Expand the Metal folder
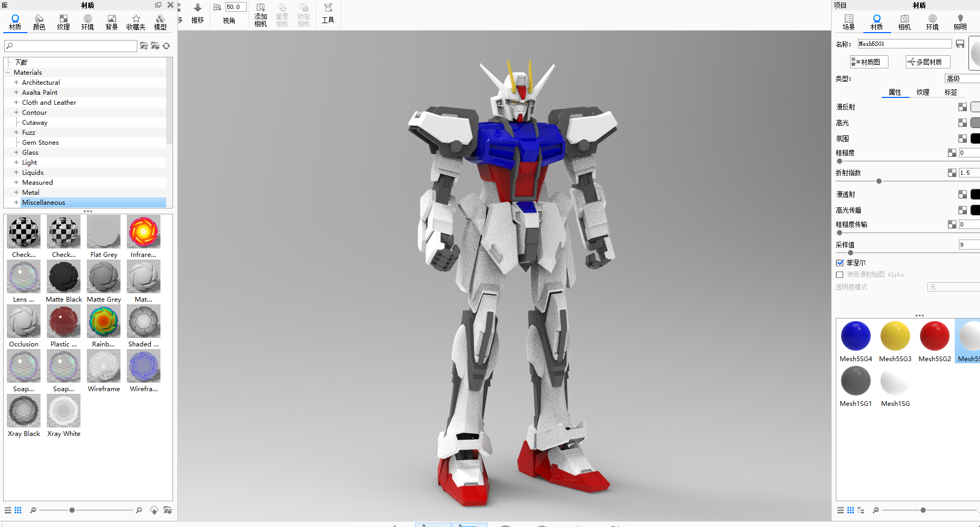This screenshot has width=980, height=527. click(16, 192)
